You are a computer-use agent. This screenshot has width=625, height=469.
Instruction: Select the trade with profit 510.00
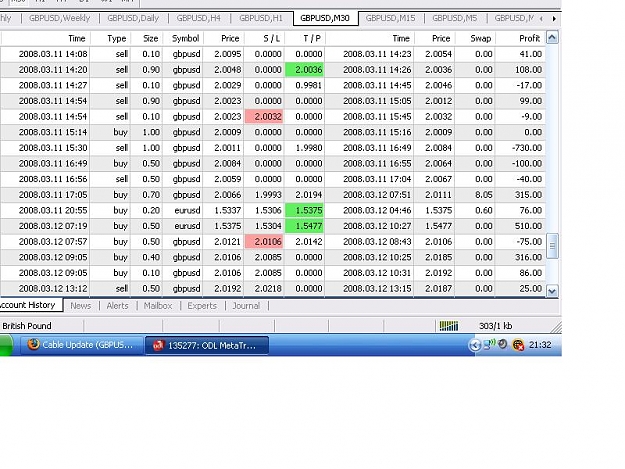tap(273, 226)
